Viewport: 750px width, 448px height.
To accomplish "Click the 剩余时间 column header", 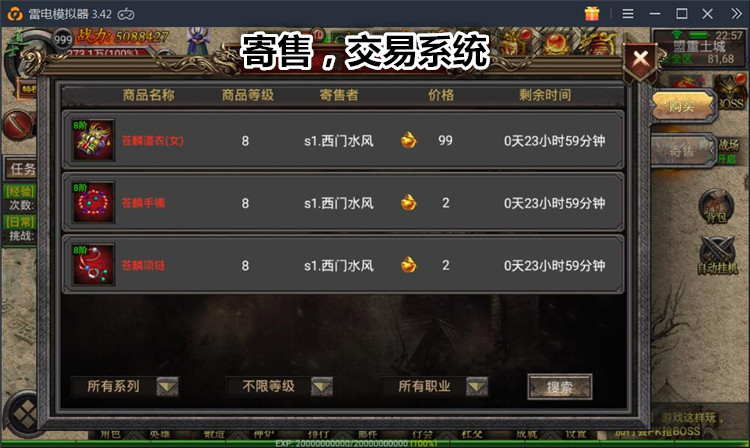I will [x=545, y=95].
